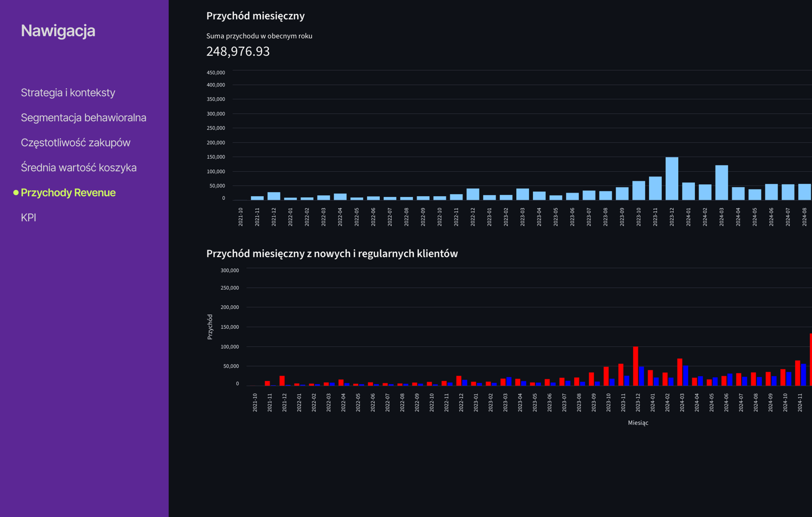The image size is (812, 517).
Task: Click the Przychód miesięczny chart heading
Action: click(255, 16)
